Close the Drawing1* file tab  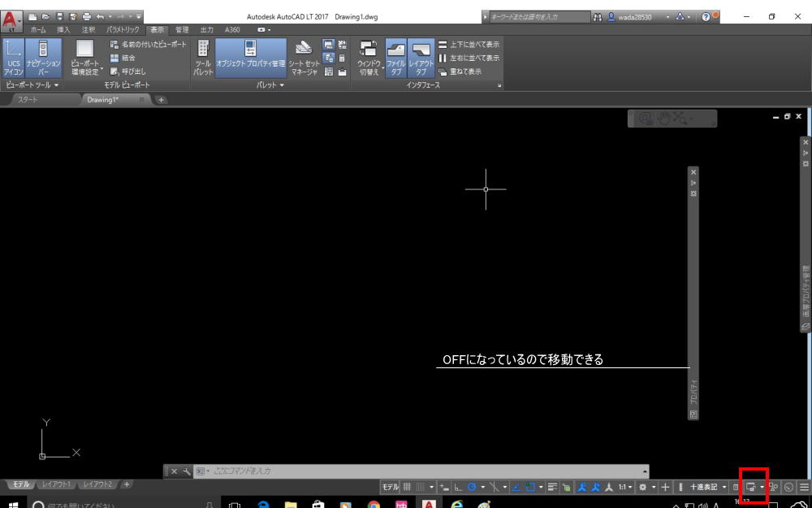click(x=141, y=99)
